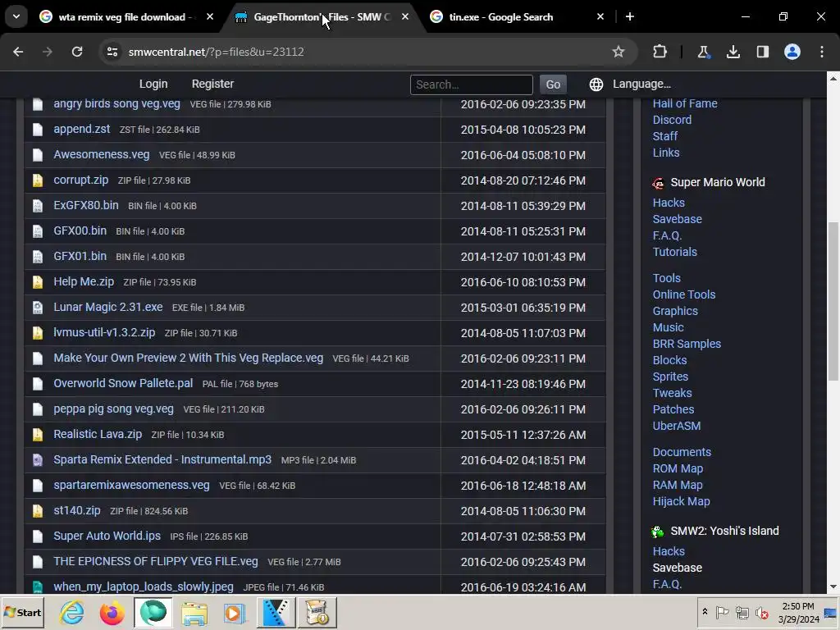Viewport: 840px width, 630px height.
Task: Click the zip icon beside corrupt.zip
Action: click(38, 180)
